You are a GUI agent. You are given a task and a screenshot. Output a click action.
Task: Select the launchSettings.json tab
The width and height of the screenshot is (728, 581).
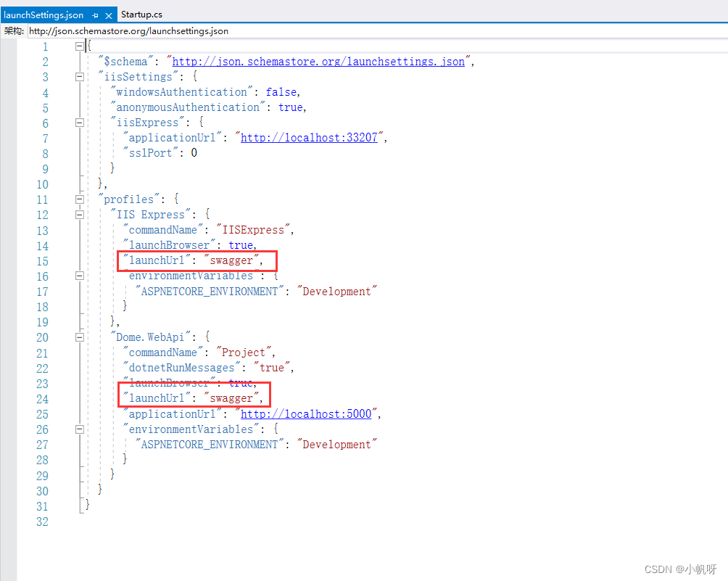44,13
